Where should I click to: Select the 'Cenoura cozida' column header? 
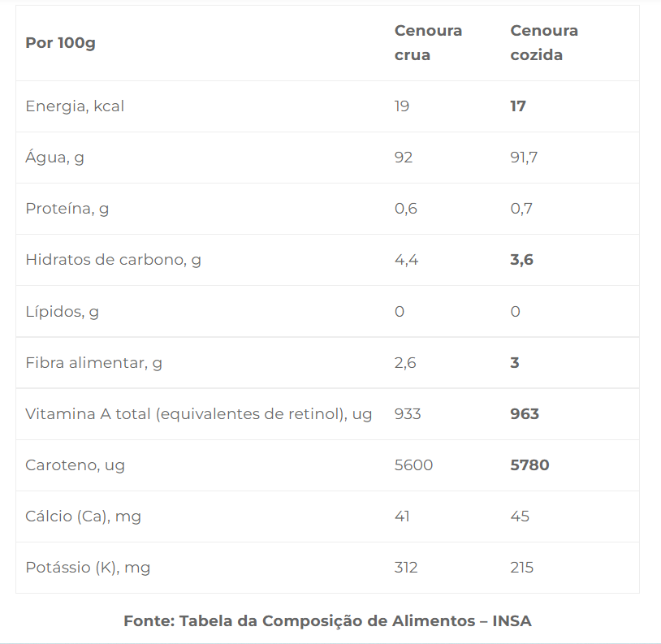pos(544,42)
